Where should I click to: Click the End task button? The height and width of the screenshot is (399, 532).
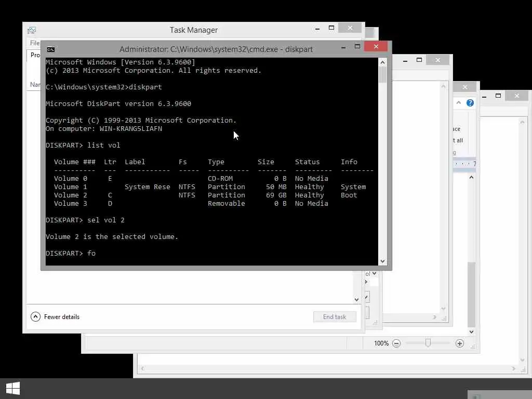335,316
